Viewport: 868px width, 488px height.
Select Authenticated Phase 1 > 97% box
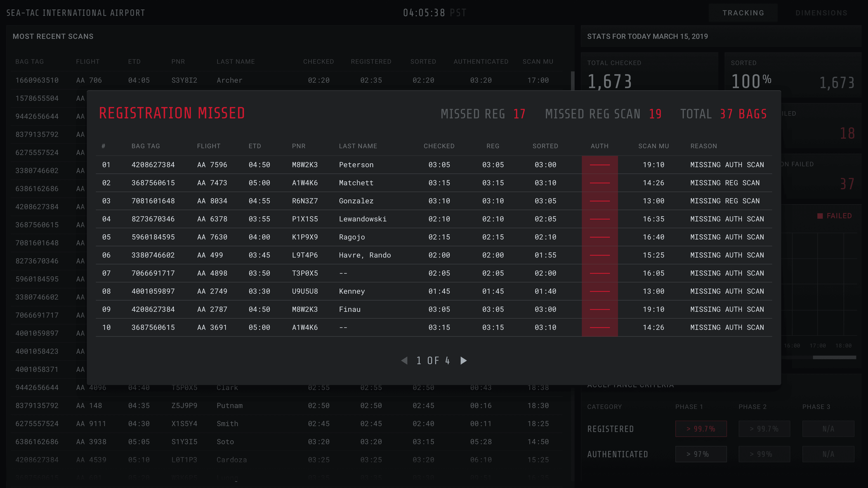pyautogui.click(x=701, y=454)
